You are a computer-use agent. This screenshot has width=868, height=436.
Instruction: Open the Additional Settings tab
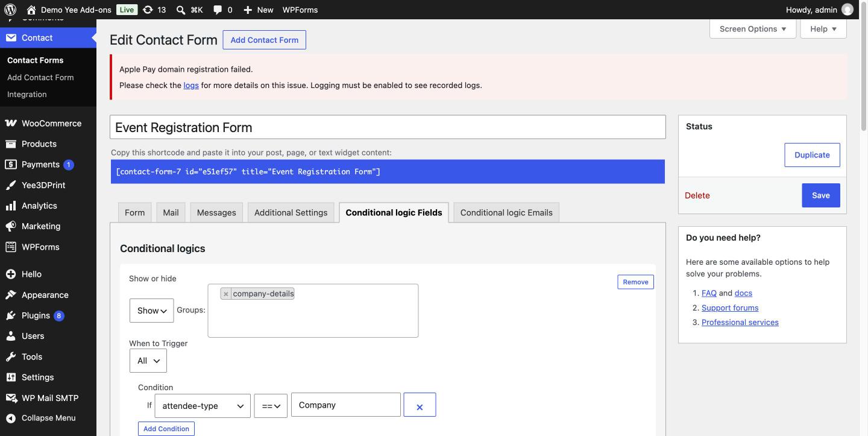pos(291,212)
